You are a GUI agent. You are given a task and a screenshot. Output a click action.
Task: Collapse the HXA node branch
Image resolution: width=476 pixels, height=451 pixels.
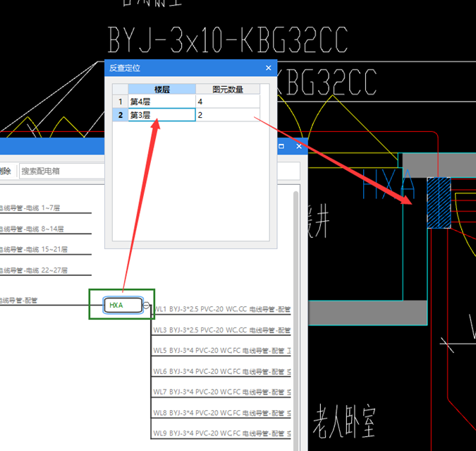[x=146, y=306]
